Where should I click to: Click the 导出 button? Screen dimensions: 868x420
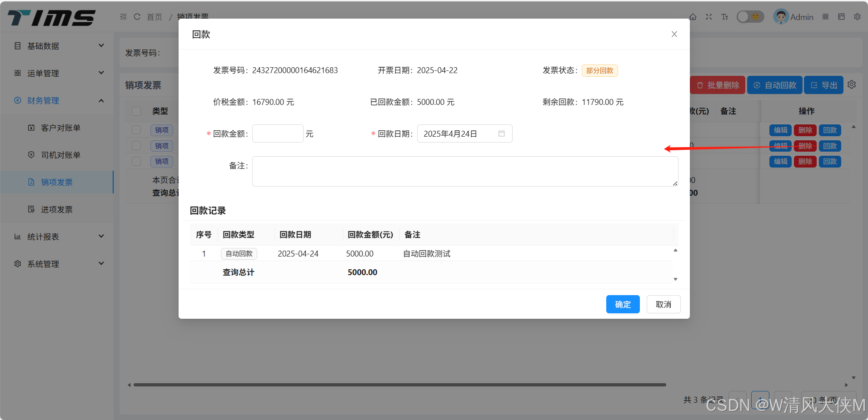pyautogui.click(x=823, y=85)
